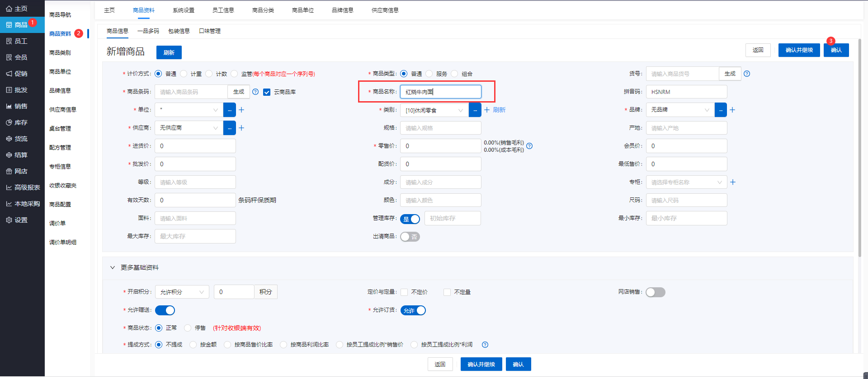Click the plus icon to add 单位

pyautogui.click(x=241, y=110)
